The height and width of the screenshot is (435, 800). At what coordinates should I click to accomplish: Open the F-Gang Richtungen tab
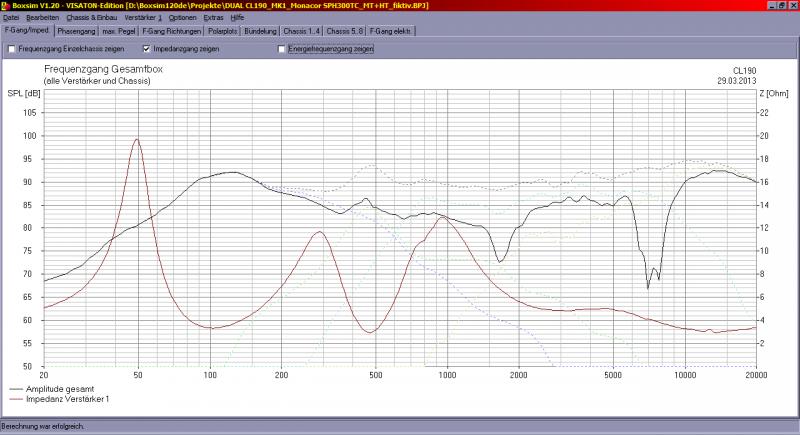[172, 31]
